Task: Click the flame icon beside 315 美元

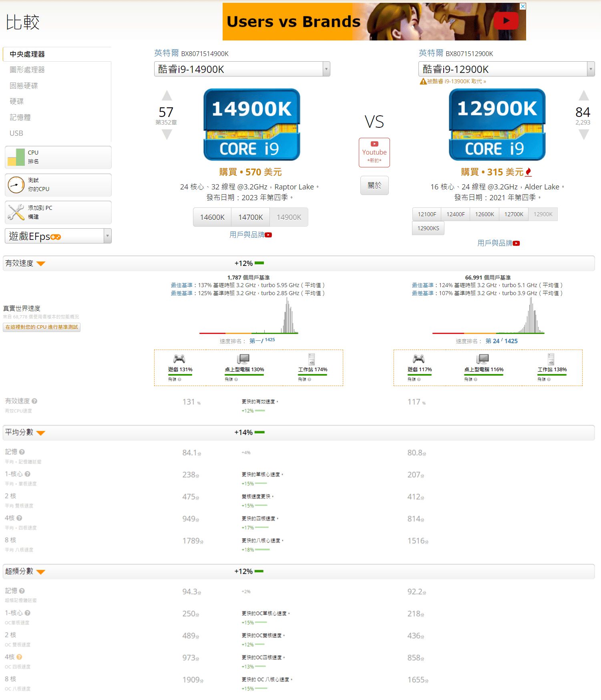Action: pyautogui.click(x=529, y=172)
